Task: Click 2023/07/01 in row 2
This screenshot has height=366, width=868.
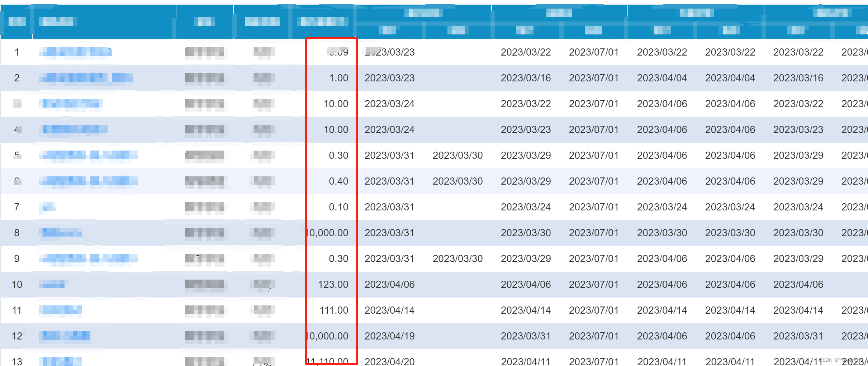Action: click(594, 78)
